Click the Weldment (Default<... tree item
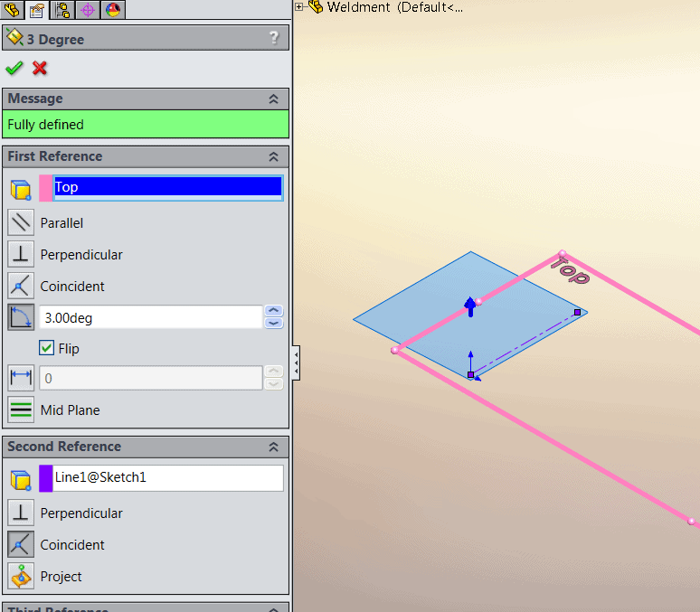700x612 pixels. tap(394, 7)
